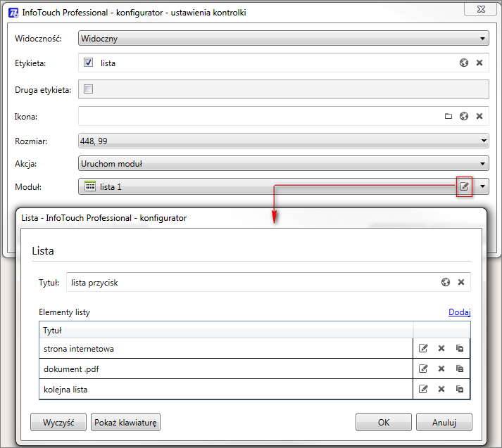Open the Akcja dropdown Uruchom moduł
Screen dimensions: 502x448
283,163
